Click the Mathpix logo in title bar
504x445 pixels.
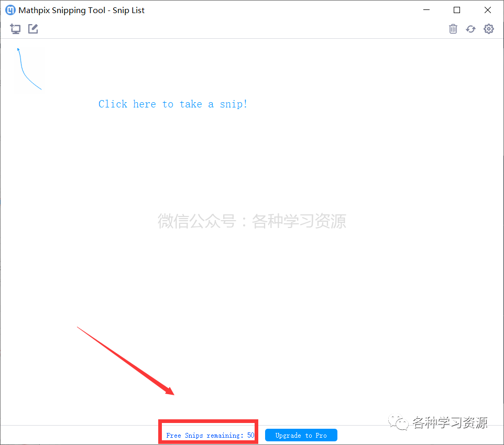pos(10,10)
